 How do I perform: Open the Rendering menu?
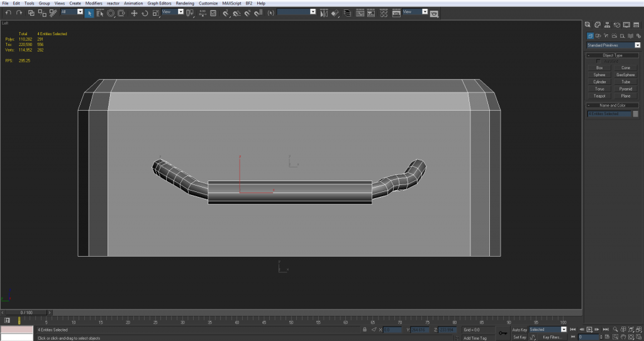click(x=185, y=3)
